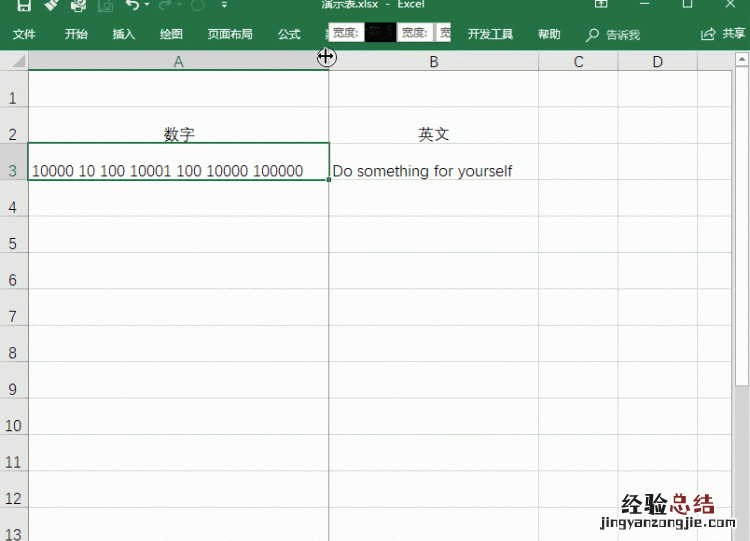This screenshot has height=541, width=750.
Task: Click the Select All corner triangle
Action: [x=17, y=62]
